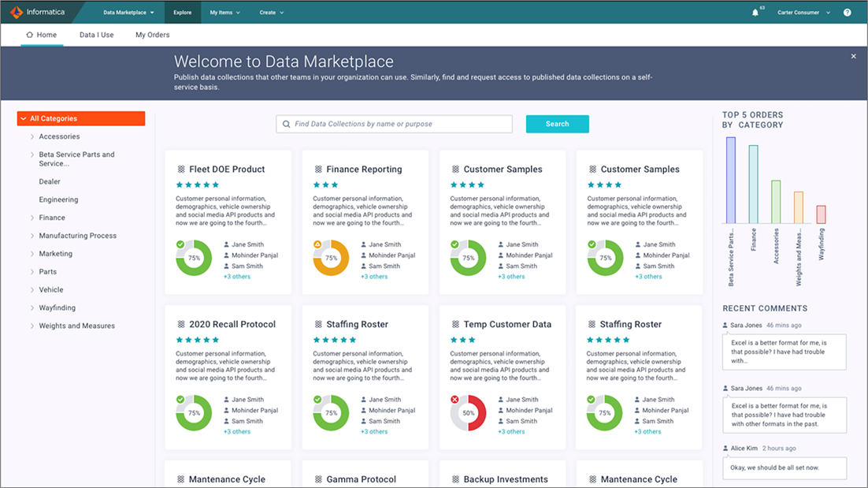Open the My Items dropdown
The image size is (868, 488).
pyautogui.click(x=224, y=12)
